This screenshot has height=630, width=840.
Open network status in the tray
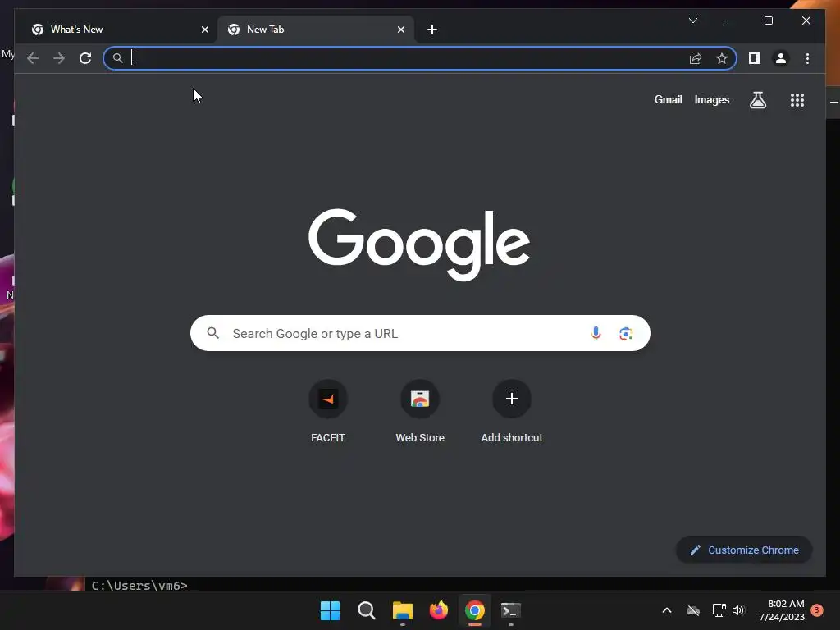point(719,610)
